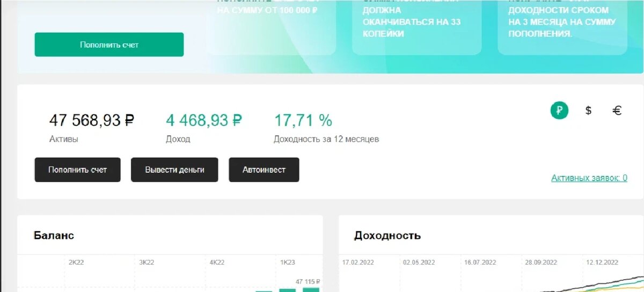Click the Баланс chart heading
644x292 pixels.
(54, 236)
